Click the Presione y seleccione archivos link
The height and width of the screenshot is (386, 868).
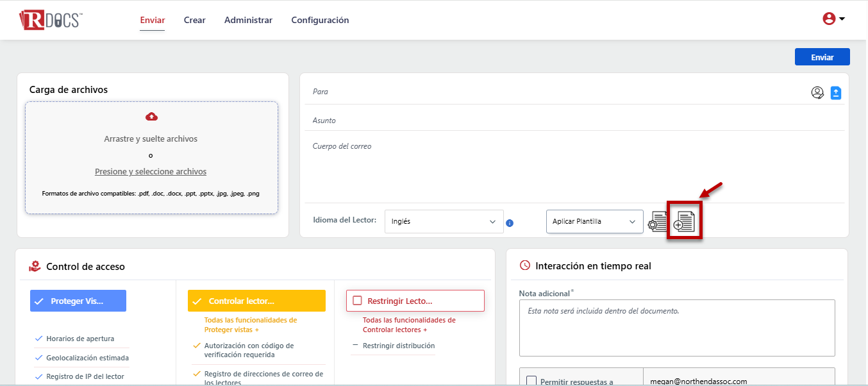[151, 172]
